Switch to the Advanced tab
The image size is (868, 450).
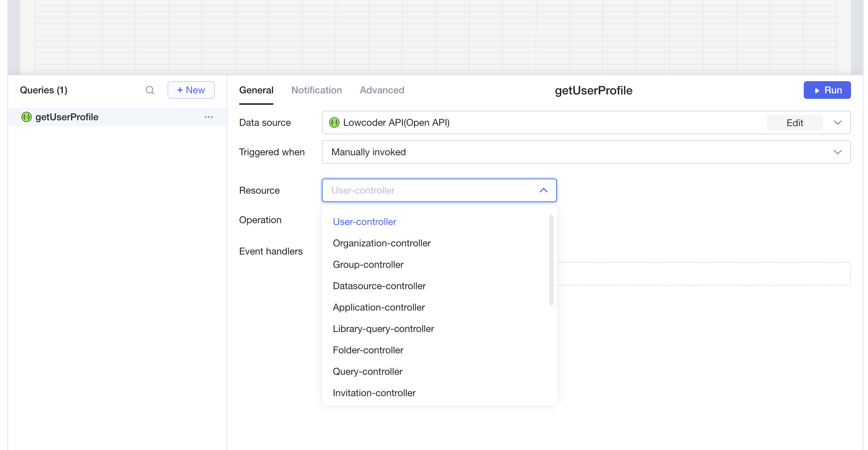point(382,90)
